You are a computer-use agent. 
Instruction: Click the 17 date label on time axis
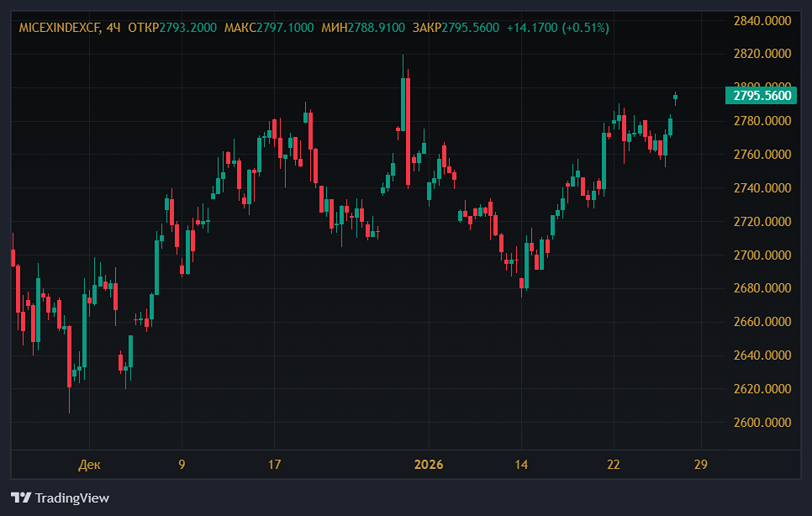pyautogui.click(x=275, y=464)
